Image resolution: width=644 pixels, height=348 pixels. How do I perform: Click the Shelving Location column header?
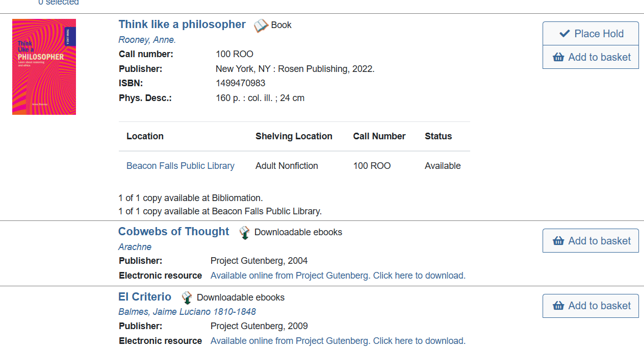point(294,136)
